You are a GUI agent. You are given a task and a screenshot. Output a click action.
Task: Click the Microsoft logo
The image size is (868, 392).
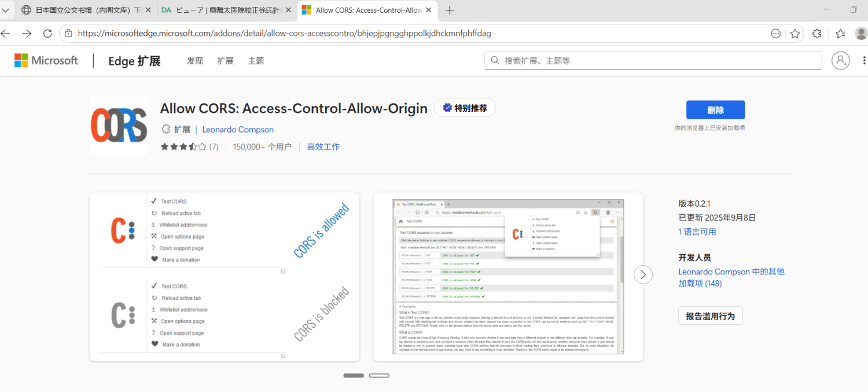[x=46, y=60]
